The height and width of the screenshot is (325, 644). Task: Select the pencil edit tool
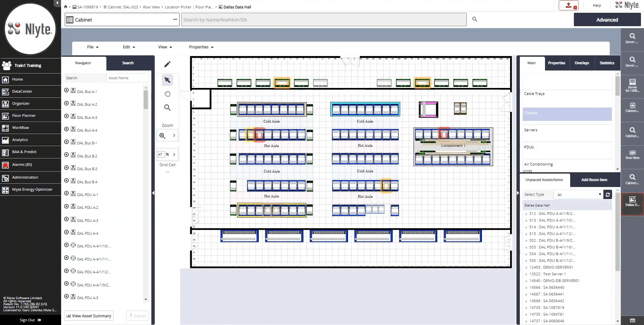pos(167,64)
